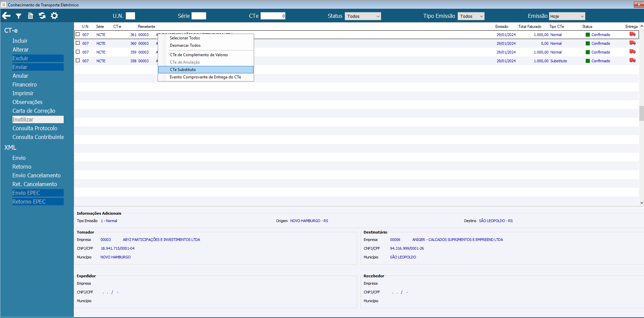The image size is (644, 318).
Task: Click the delivery truck icon for CT-e 359
Action: click(632, 52)
